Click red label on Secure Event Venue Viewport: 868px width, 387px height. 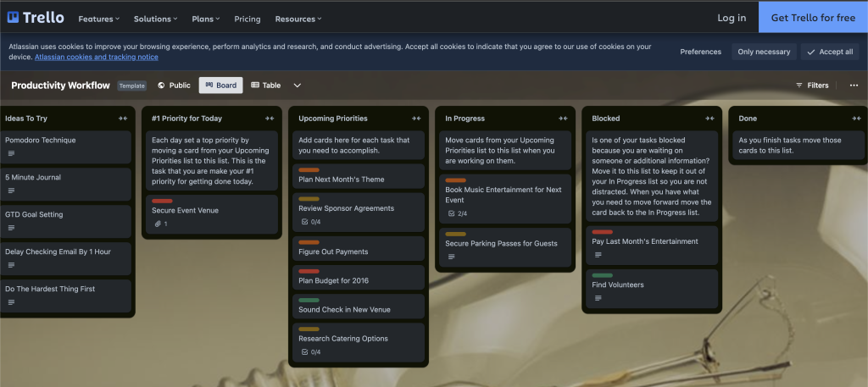coord(162,201)
